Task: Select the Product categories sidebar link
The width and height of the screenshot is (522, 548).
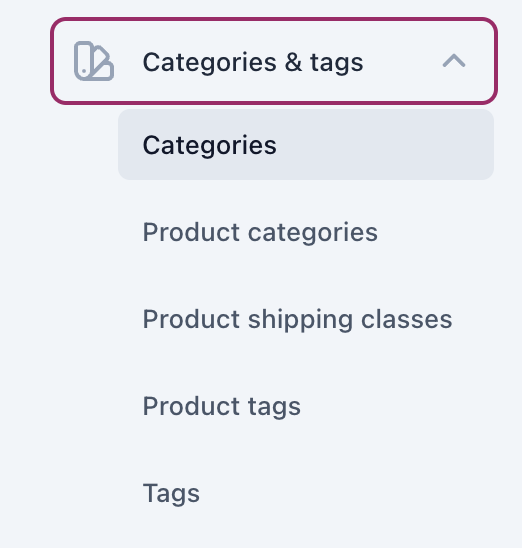Action: [x=260, y=232]
